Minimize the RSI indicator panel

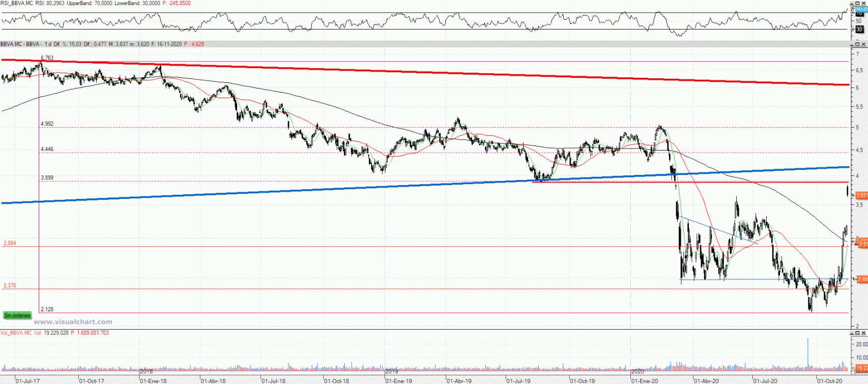tap(852, 3)
